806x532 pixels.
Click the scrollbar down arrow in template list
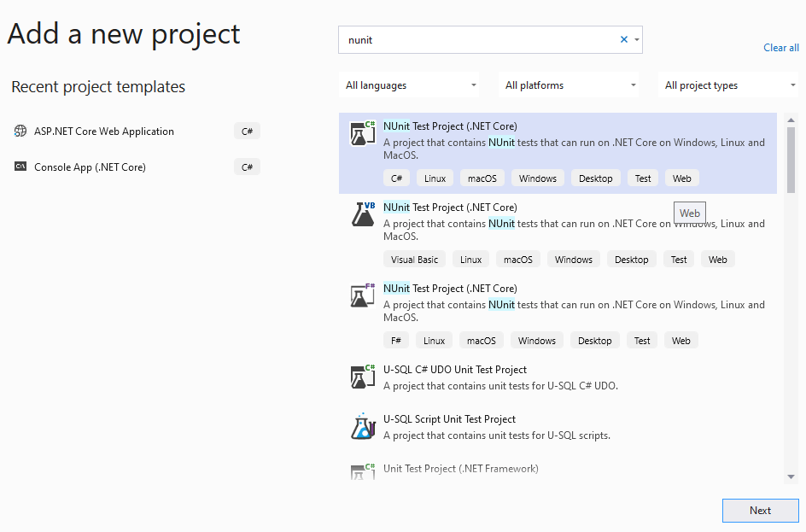(x=791, y=476)
